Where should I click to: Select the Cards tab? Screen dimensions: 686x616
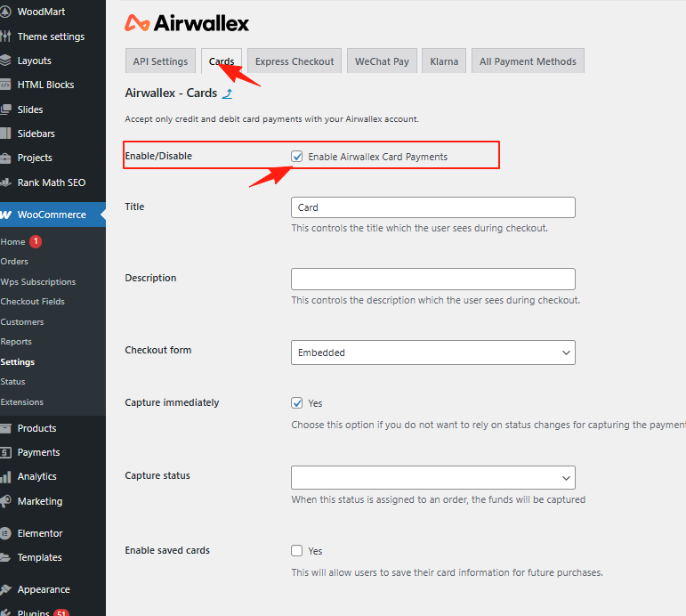click(222, 61)
